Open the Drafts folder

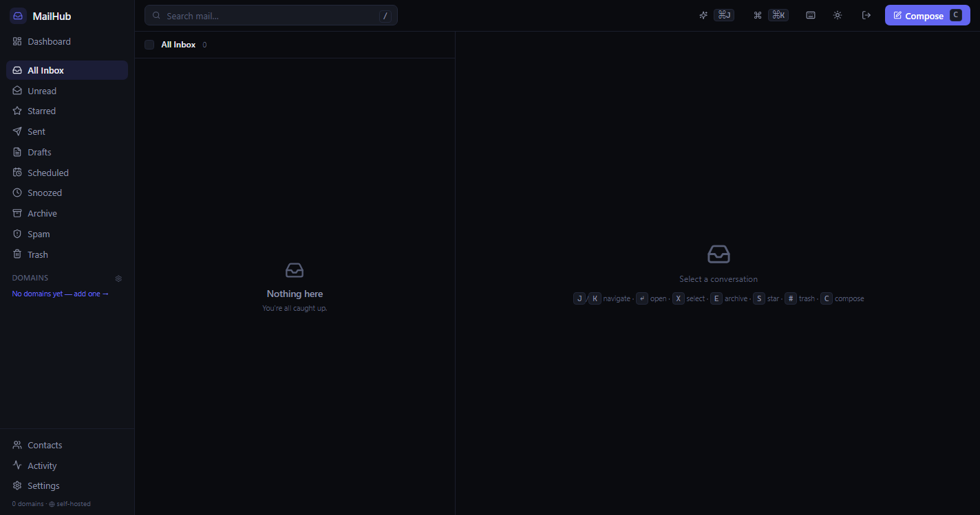click(x=67, y=152)
